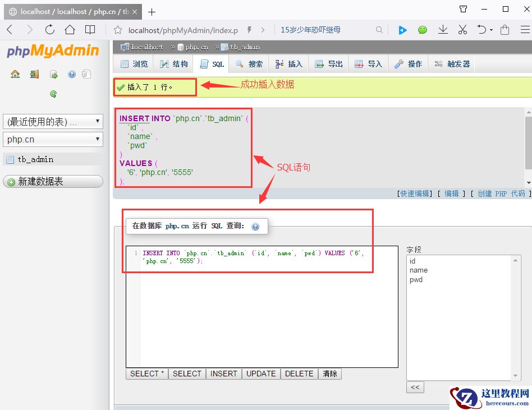This screenshot has height=410, width=532.
Task: Click the tb_admin breadcrumb link
Action: pos(245,47)
